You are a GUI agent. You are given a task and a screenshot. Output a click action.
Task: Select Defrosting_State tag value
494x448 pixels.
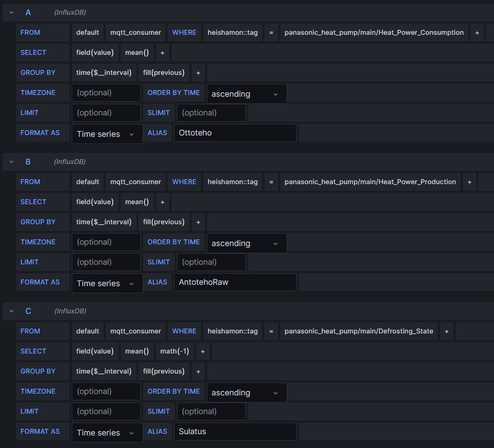coord(359,332)
